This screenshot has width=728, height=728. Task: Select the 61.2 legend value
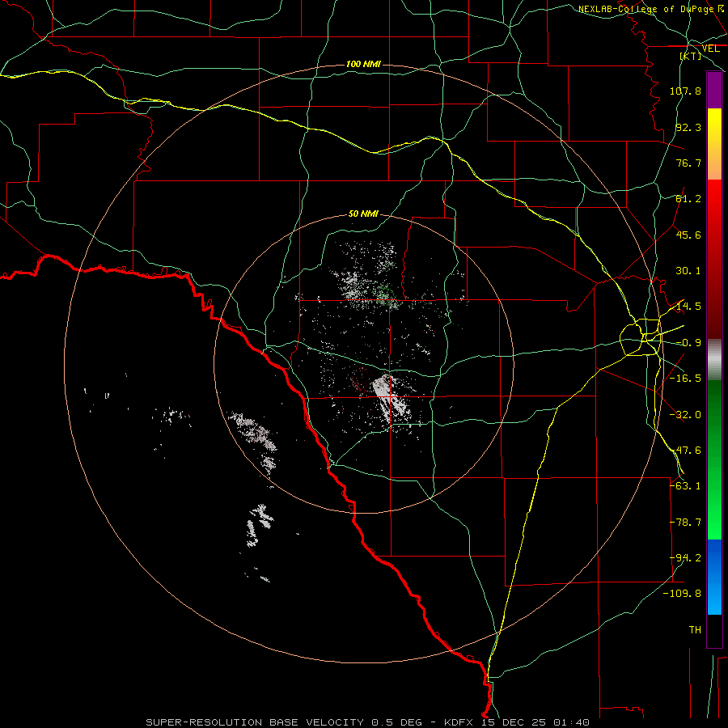click(688, 199)
